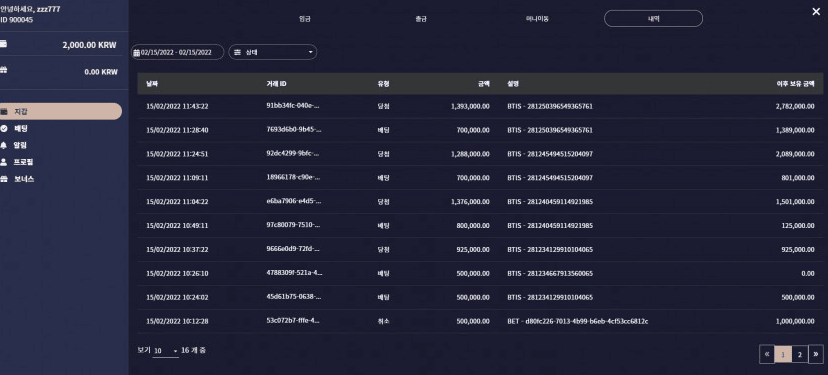Sort by the 설명 description column header
The height and width of the screenshot is (375, 828).
coord(513,84)
